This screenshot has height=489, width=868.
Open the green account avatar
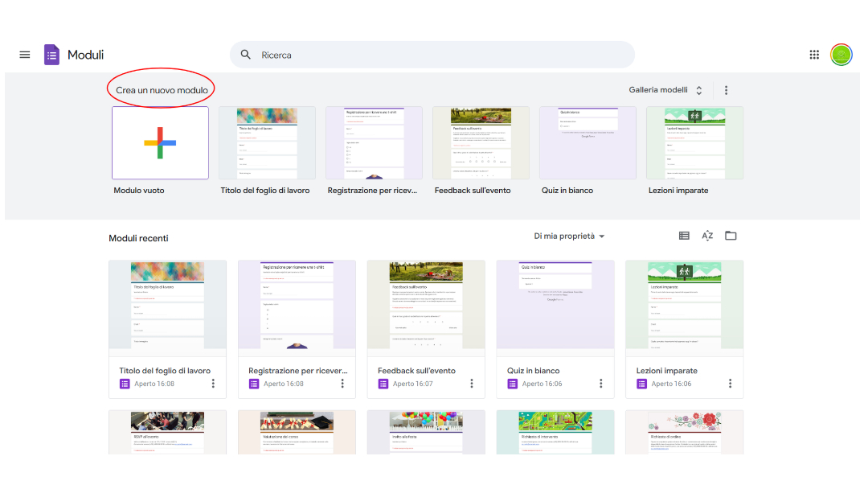click(x=841, y=55)
